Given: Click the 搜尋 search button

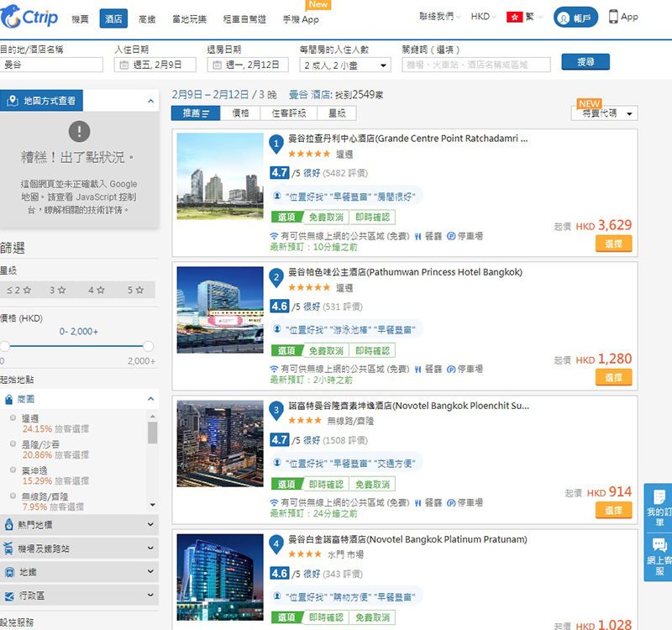Looking at the screenshot, I should coord(585,61).
